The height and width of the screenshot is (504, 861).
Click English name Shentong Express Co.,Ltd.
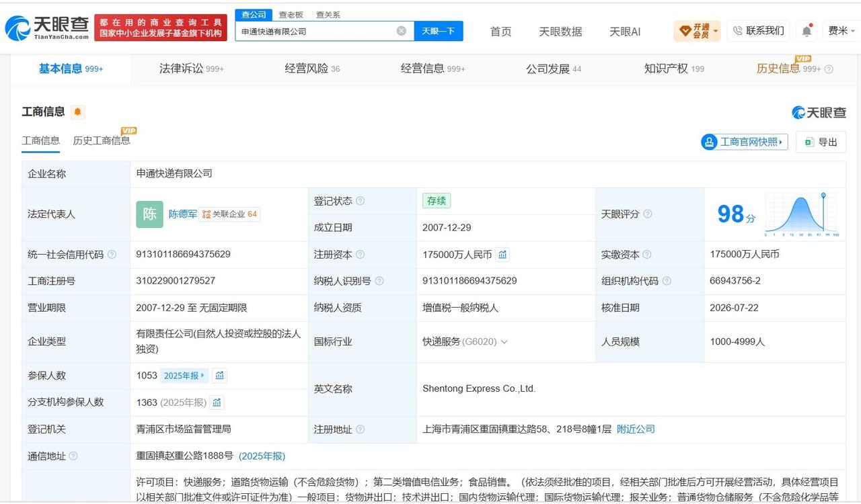coord(479,389)
